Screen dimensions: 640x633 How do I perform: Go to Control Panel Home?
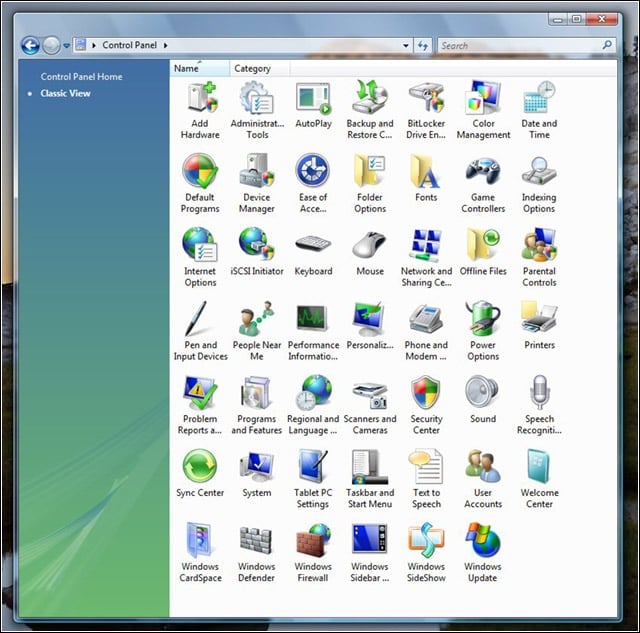81,77
